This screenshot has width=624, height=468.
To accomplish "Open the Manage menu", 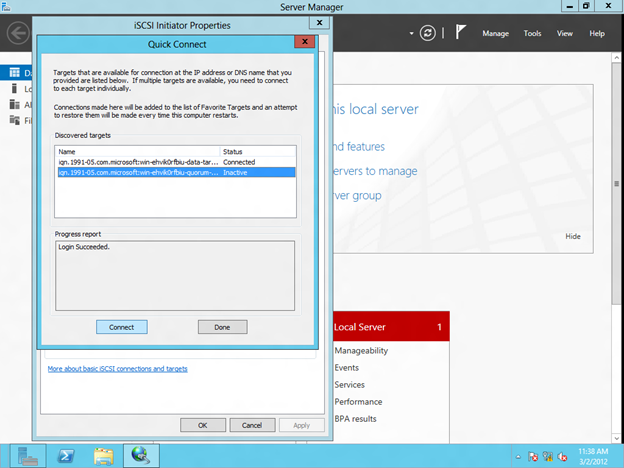I will click(x=495, y=33).
